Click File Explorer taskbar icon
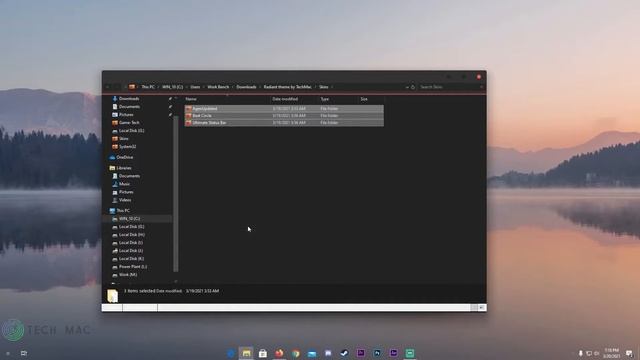 point(247,353)
